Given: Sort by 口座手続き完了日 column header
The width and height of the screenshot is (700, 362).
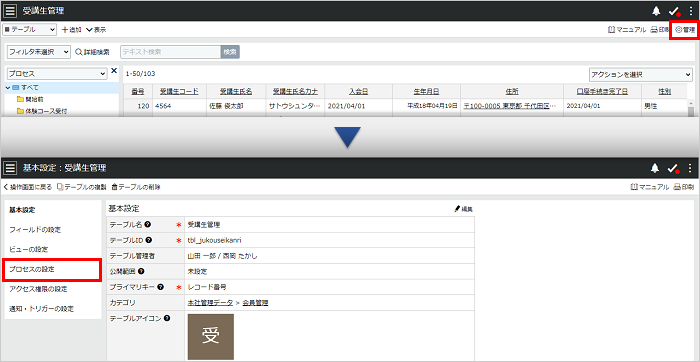Looking at the screenshot, I should [602, 92].
